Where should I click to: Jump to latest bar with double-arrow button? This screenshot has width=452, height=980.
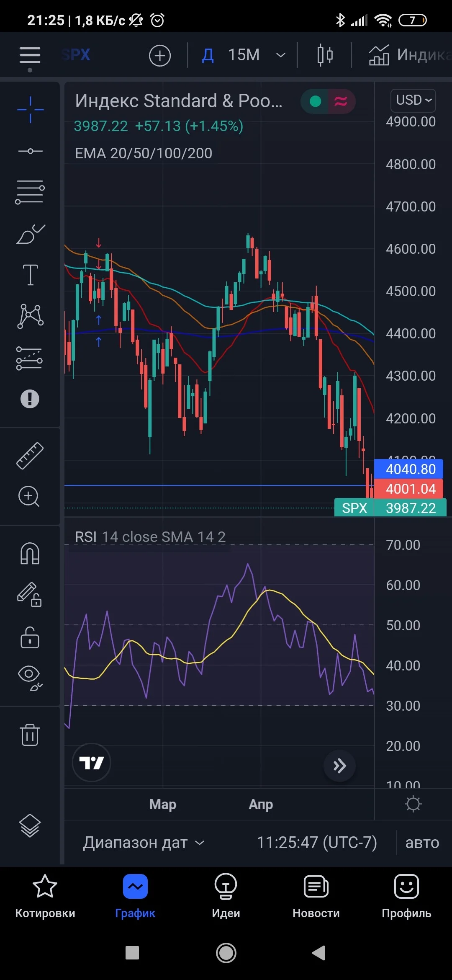[339, 766]
